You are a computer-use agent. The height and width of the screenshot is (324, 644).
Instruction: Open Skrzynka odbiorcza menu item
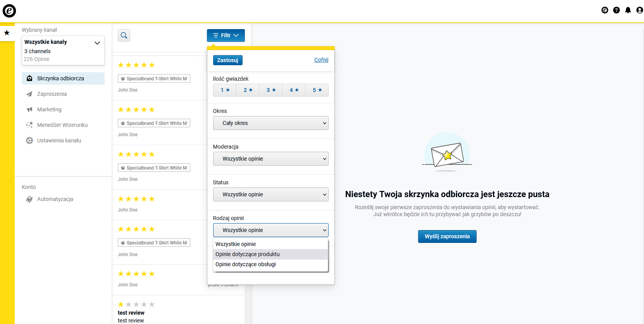(x=63, y=78)
